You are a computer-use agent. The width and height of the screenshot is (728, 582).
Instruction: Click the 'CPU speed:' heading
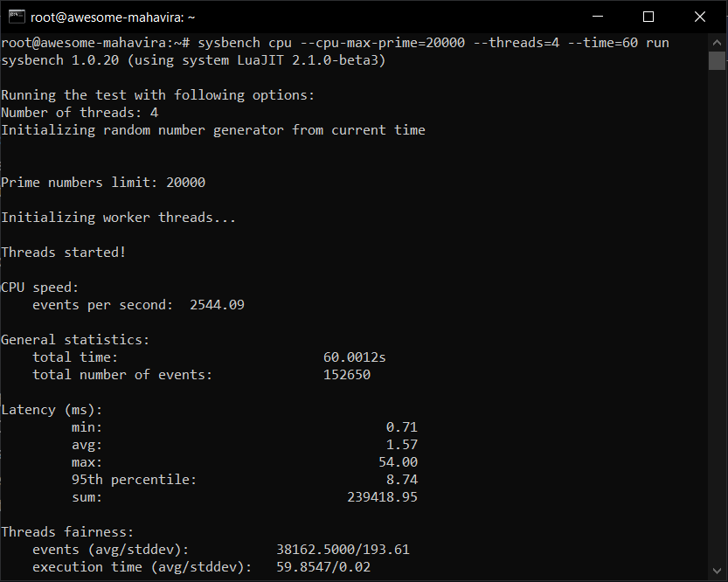pyautogui.click(x=40, y=288)
